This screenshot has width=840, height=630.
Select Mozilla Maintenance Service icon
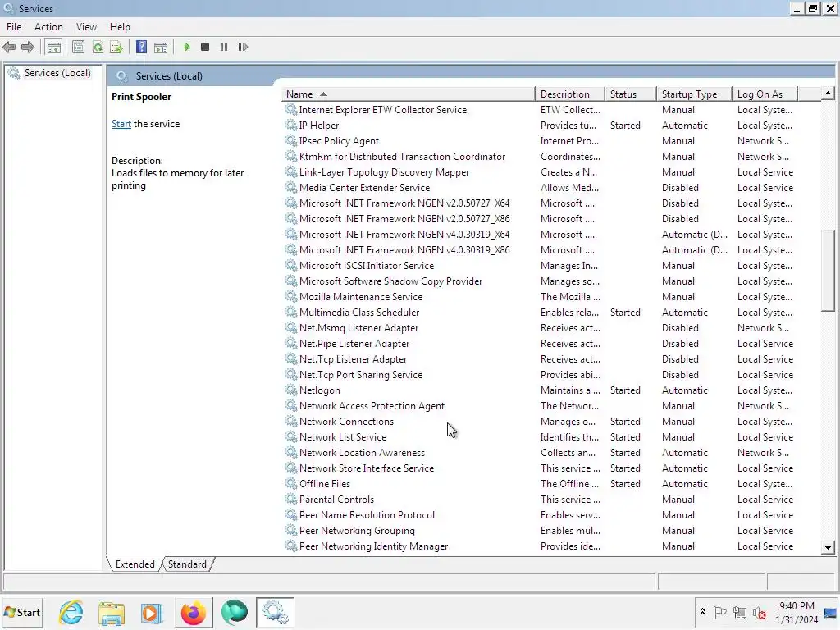pyautogui.click(x=291, y=296)
